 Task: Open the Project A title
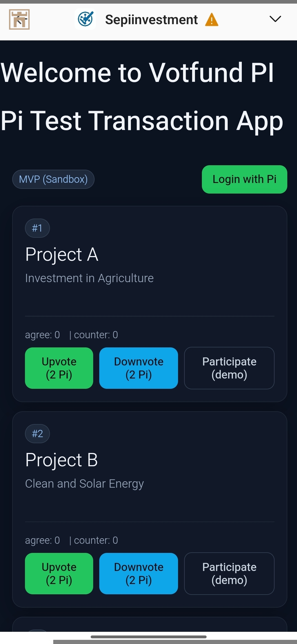pyautogui.click(x=62, y=254)
